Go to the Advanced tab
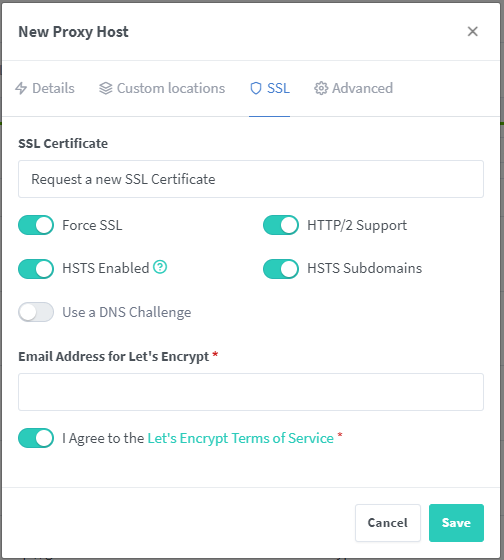The image size is (504, 560). point(353,88)
